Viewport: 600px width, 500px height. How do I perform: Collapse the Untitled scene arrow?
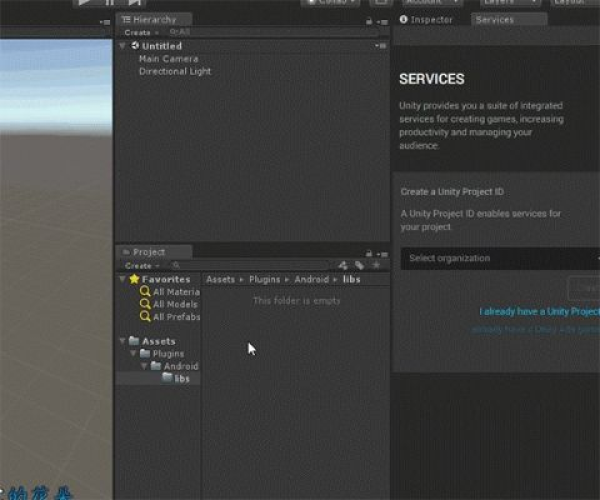(122, 46)
